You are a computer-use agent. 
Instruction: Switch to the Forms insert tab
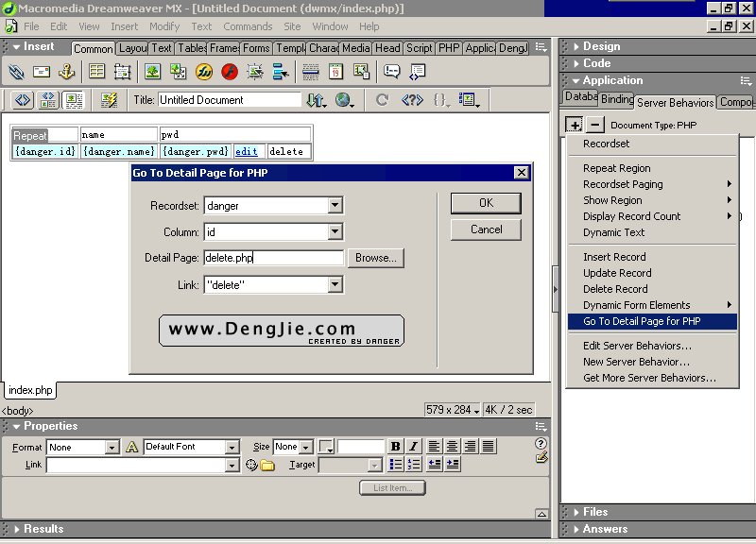click(x=256, y=48)
